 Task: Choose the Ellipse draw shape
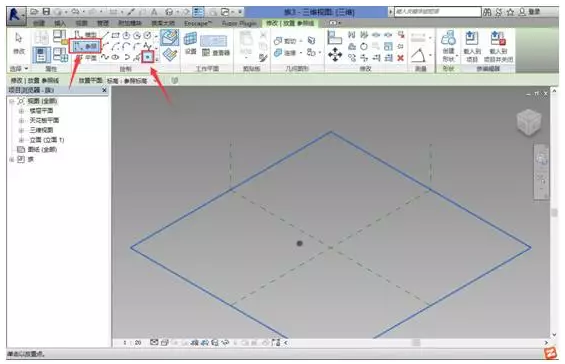pyautogui.click(x=115, y=57)
